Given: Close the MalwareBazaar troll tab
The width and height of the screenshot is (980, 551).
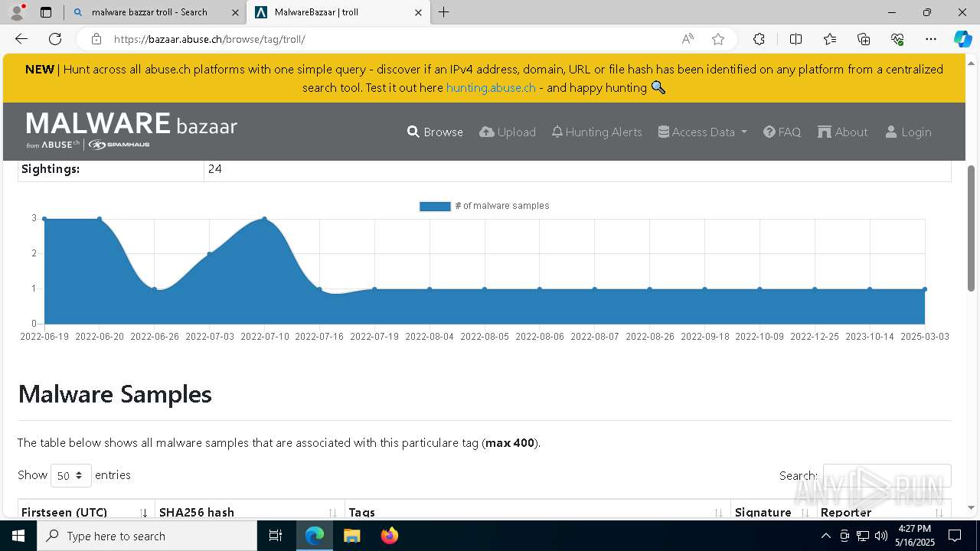Looking at the screenshot, I should [x=418, y=12].
